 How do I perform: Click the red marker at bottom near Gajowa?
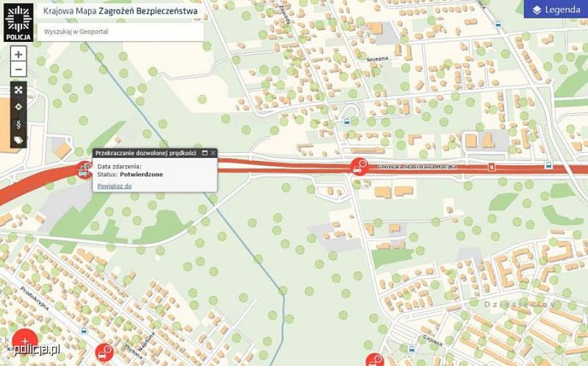click(x=374, y=360)
